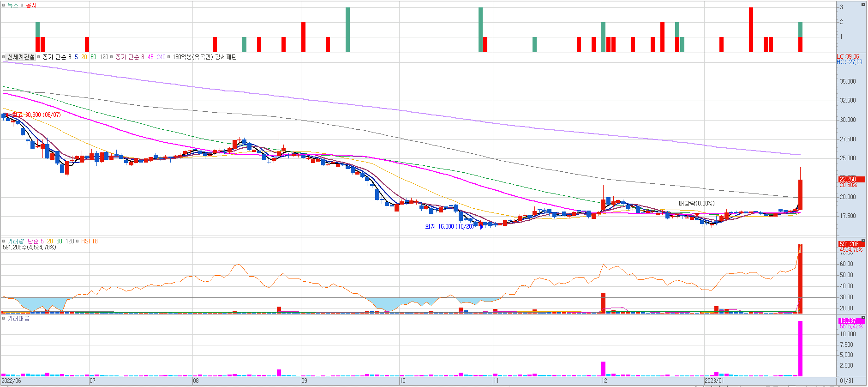Image resolution: width=868 pixels, height=387 pixels.
Task: Click the gray 120 volume average label
Action: coord(70,241)
